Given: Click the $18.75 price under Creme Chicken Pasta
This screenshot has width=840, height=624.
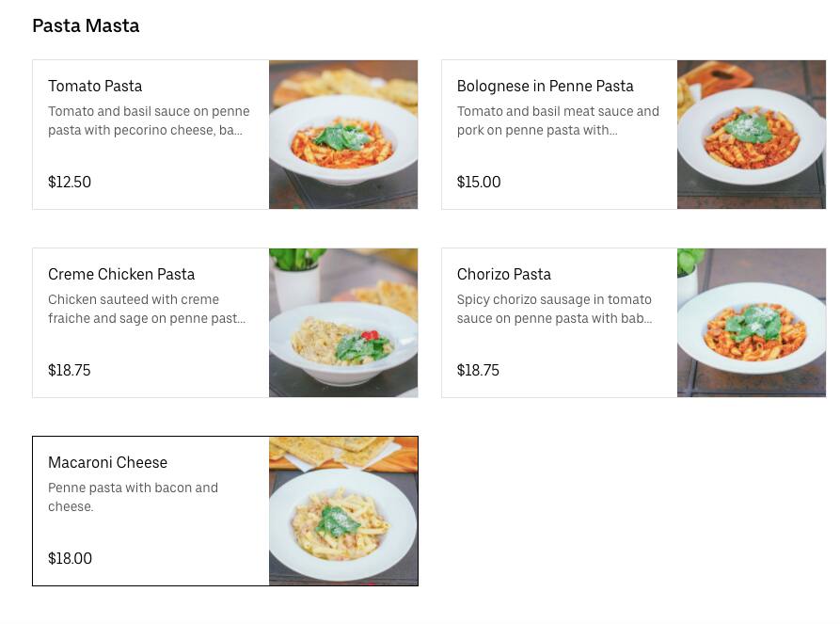Looking at the screenshot, I should click(70, 371).
